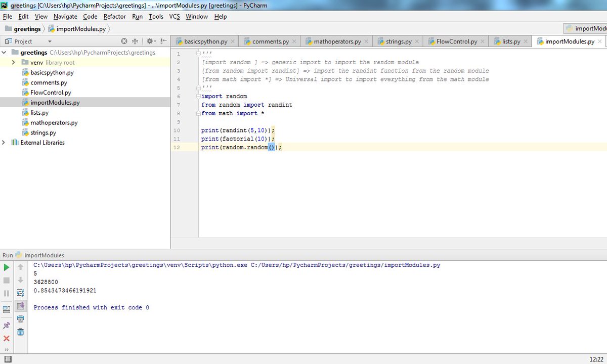Viewport: 607px width, 364px height.
Task: Fold the import block at line 6
Action: pos(199,96)
